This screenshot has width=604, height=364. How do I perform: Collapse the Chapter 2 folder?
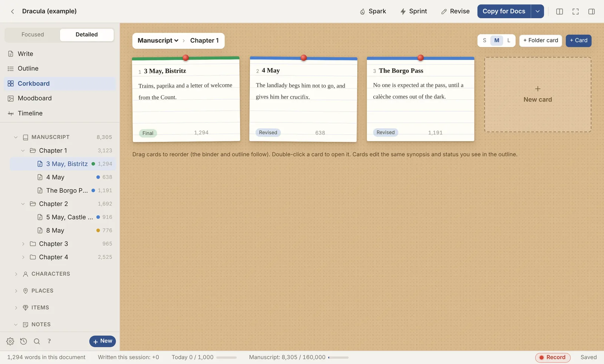pyautogui.click(x=23, y=204)
